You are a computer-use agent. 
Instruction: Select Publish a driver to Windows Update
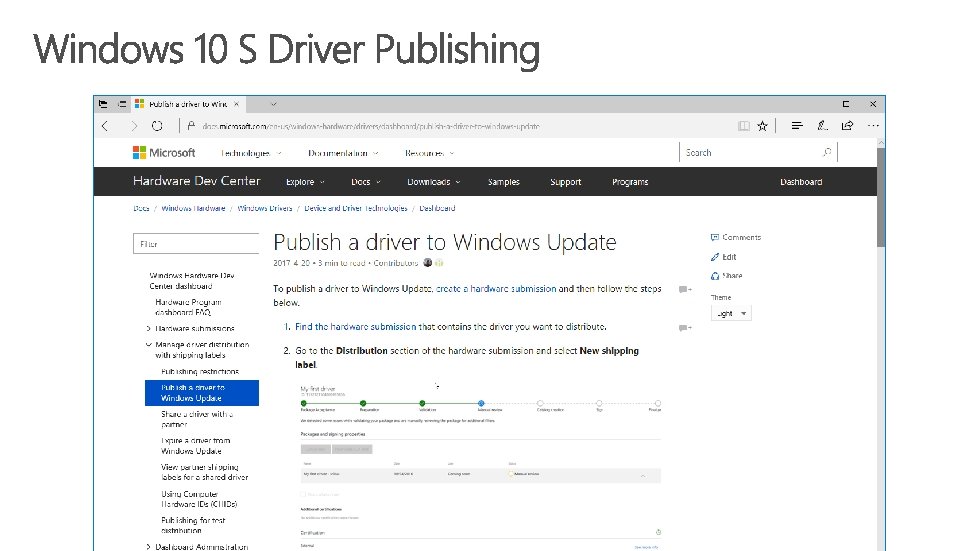coord(202,393)
